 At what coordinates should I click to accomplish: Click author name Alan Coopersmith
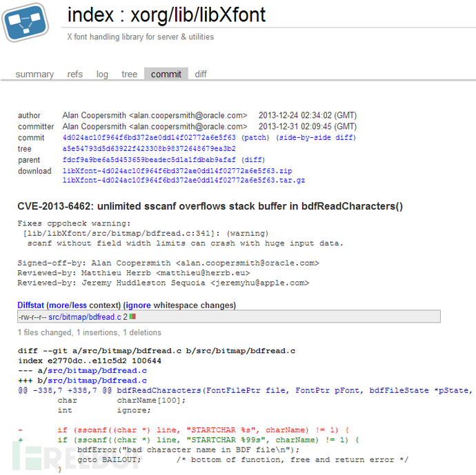point(94,115)
